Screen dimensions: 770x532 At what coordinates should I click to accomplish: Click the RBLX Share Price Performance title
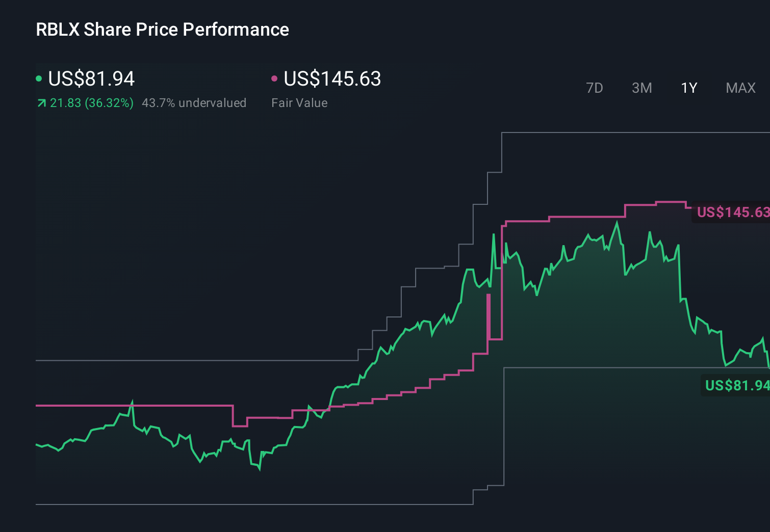(x=162, y=30)
